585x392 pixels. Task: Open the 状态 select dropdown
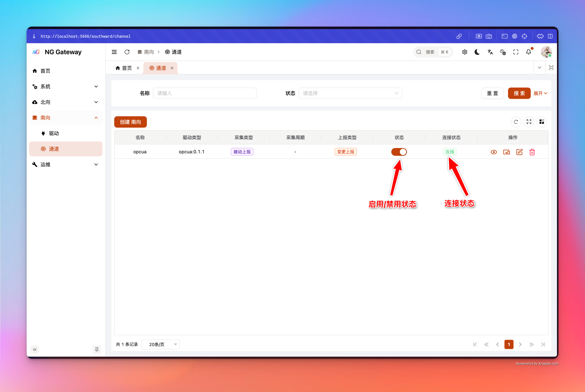[350, 93]
